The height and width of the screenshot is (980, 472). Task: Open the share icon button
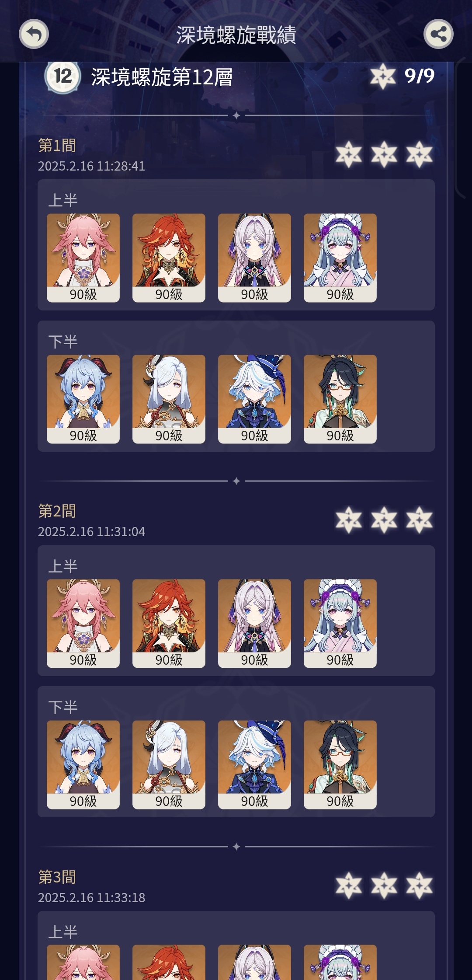click(438, 34)
